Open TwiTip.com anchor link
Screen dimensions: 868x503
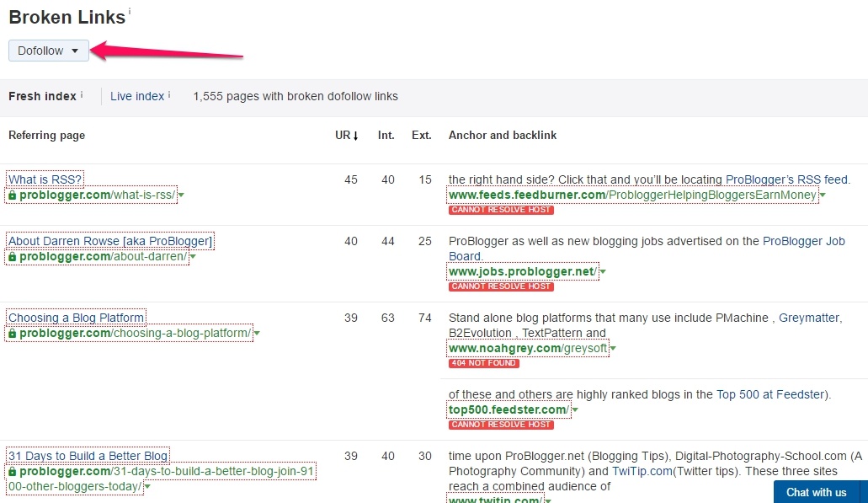(642, 471)
